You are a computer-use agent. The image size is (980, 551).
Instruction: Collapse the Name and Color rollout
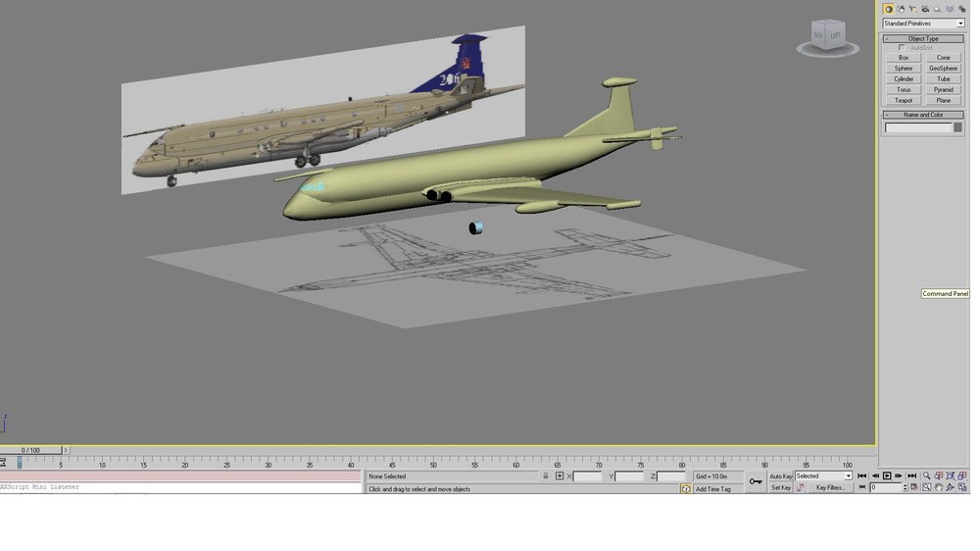tap(923, 115)
